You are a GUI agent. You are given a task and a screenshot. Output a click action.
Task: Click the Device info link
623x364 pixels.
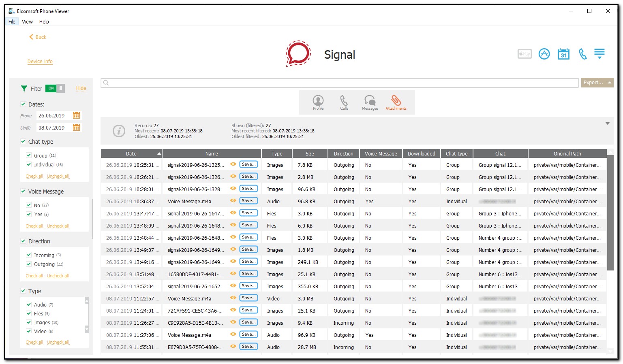pos(40,62)
